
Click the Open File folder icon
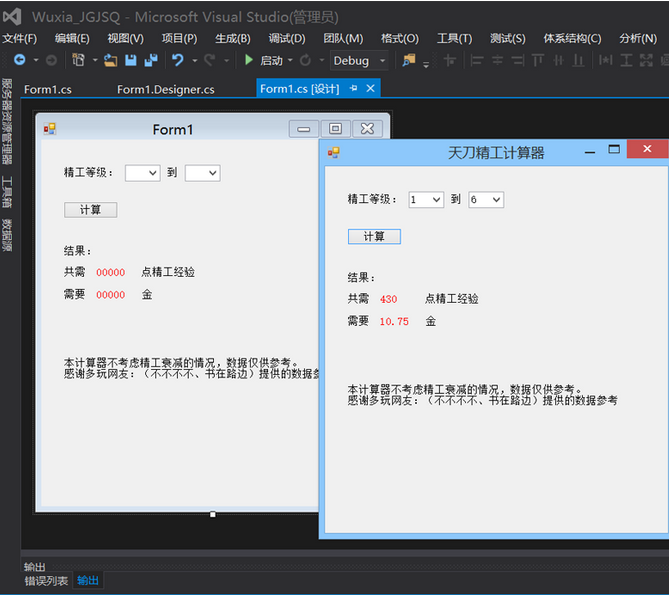point(111,60)
